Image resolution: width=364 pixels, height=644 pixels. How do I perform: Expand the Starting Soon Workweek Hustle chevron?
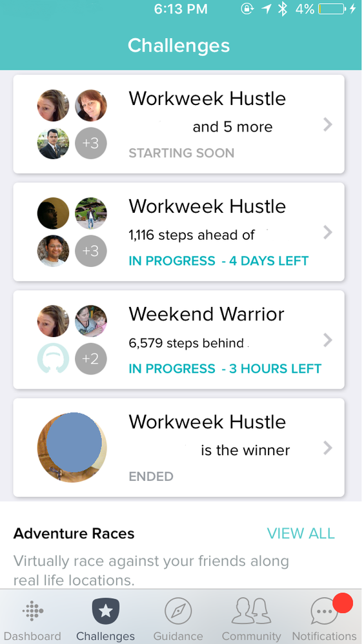coord(327,124)
